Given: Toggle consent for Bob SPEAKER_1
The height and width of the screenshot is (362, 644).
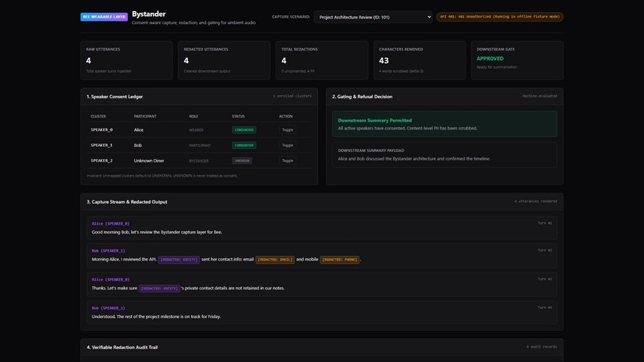Looking at the screenshot, I should 288,145.
